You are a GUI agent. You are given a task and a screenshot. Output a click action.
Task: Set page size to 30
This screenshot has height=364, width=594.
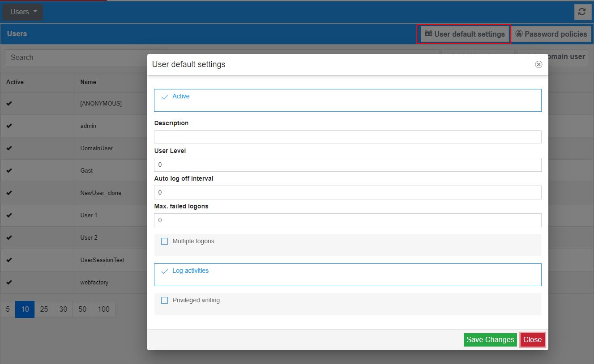[63, 309]
